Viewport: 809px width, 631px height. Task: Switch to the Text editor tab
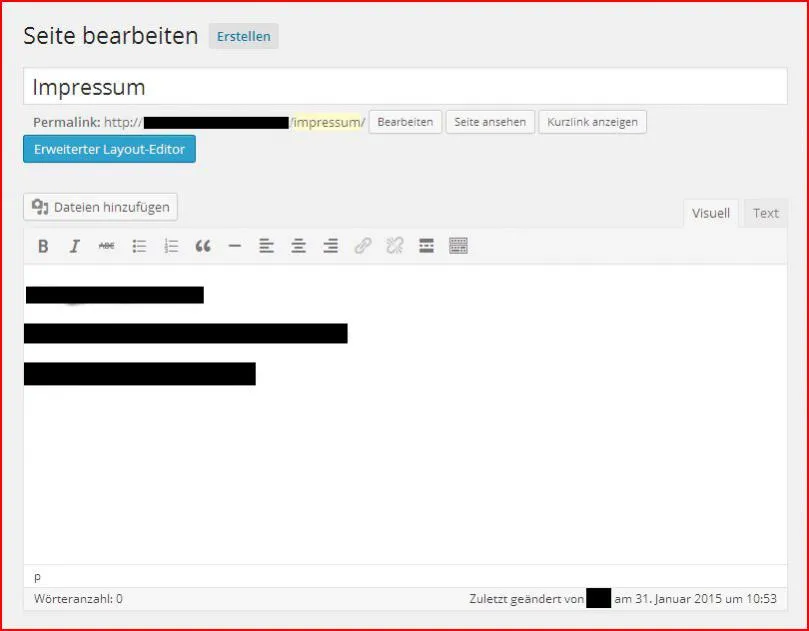766,213
